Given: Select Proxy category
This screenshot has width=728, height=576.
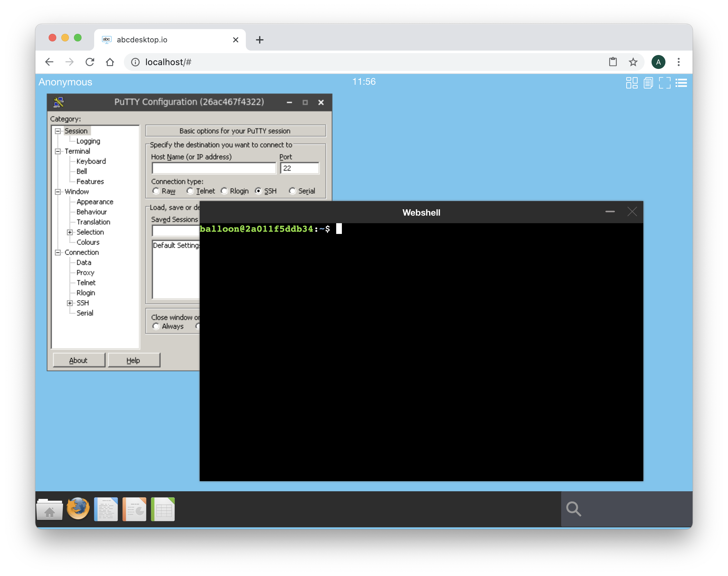Looking at the screenshot, I should 85,273.
